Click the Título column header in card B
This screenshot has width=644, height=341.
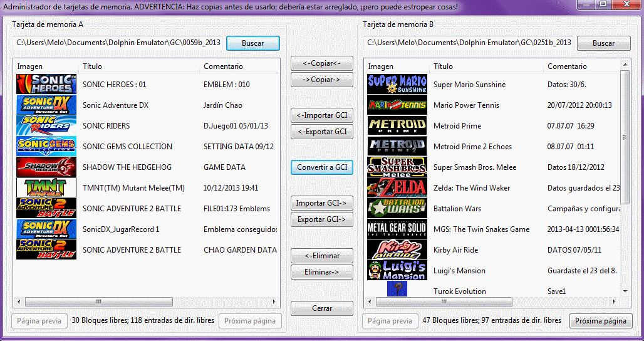486,66
